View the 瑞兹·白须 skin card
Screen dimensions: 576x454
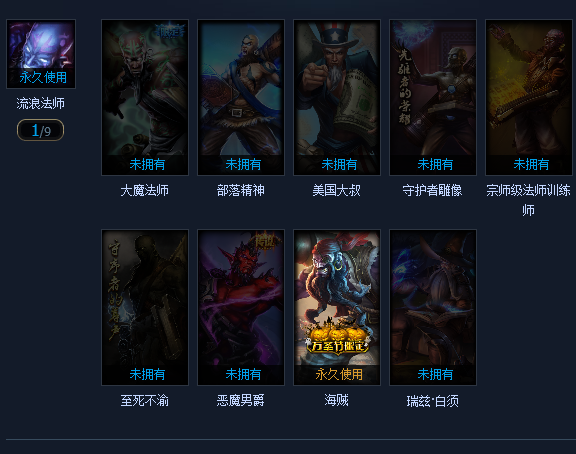point(433,307)
